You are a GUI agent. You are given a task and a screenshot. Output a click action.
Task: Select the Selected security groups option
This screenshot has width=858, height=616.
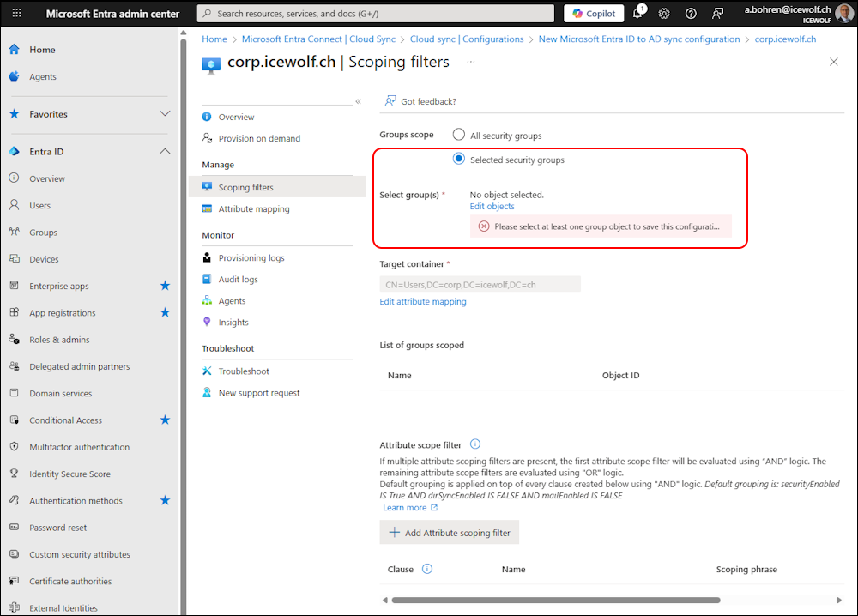point(459,160)
